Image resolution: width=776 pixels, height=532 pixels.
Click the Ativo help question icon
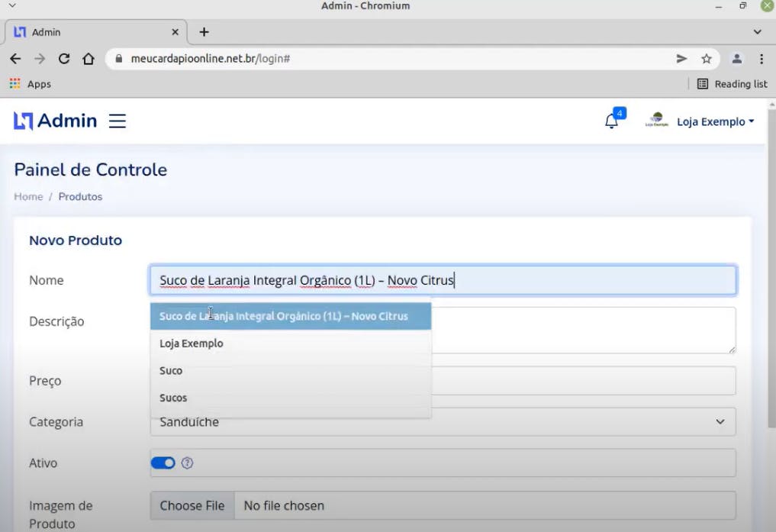187,463
